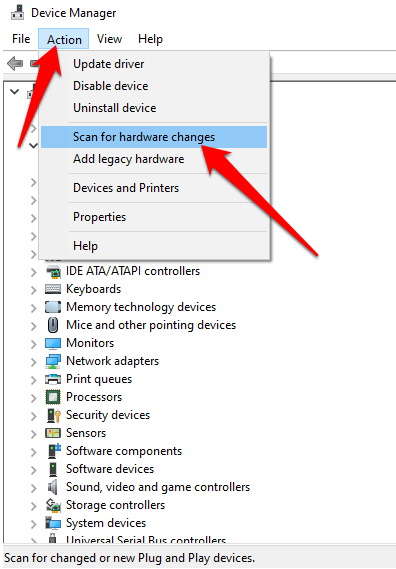Image resolution: width=396 pixels, height=569 pixels.
Task: Open the View menu
Action: click(109, 39)
